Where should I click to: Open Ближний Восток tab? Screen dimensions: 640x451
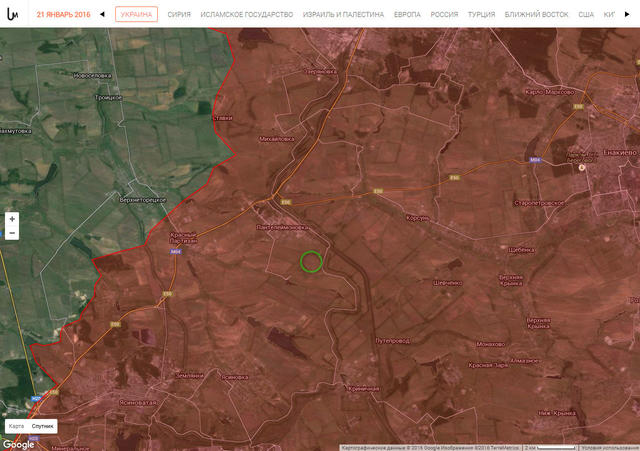(x=536, y=14)
